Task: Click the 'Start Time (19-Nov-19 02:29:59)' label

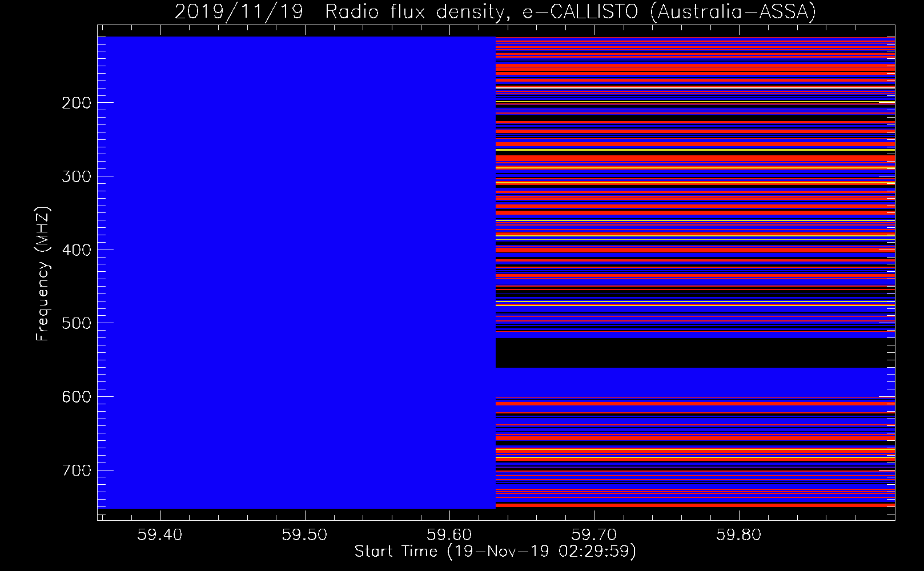Action: 495,552
